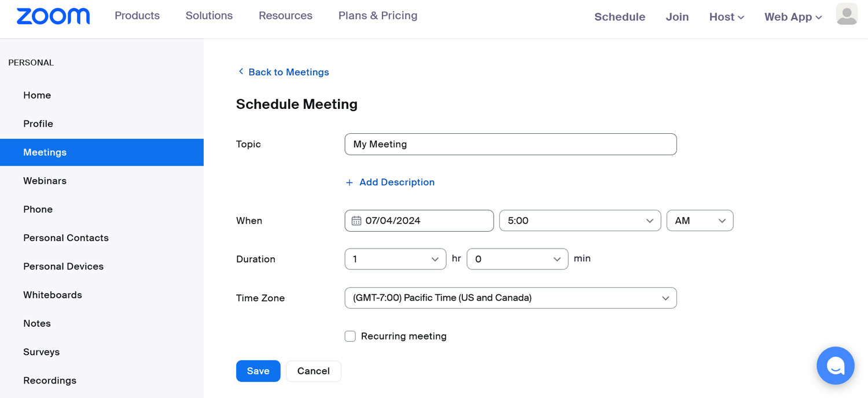Open the duration minutes dropdown
The image size is (868, 398).
point(517,259)
